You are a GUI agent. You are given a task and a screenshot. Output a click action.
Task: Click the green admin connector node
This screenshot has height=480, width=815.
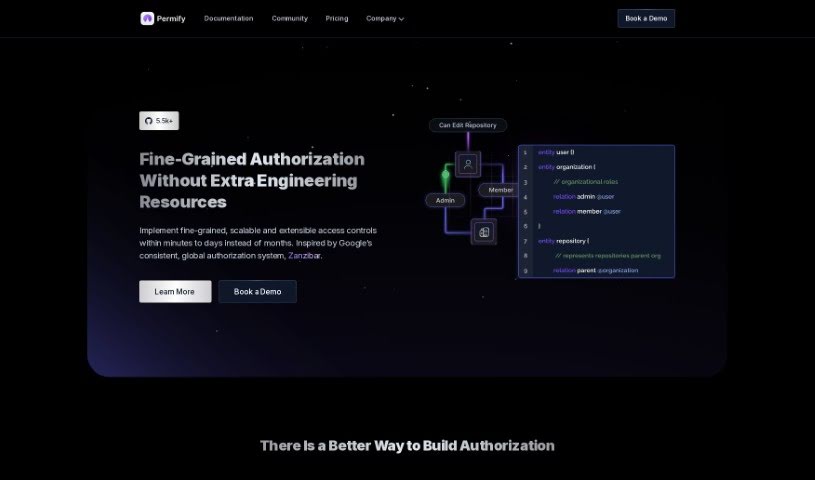click(445, 175)
